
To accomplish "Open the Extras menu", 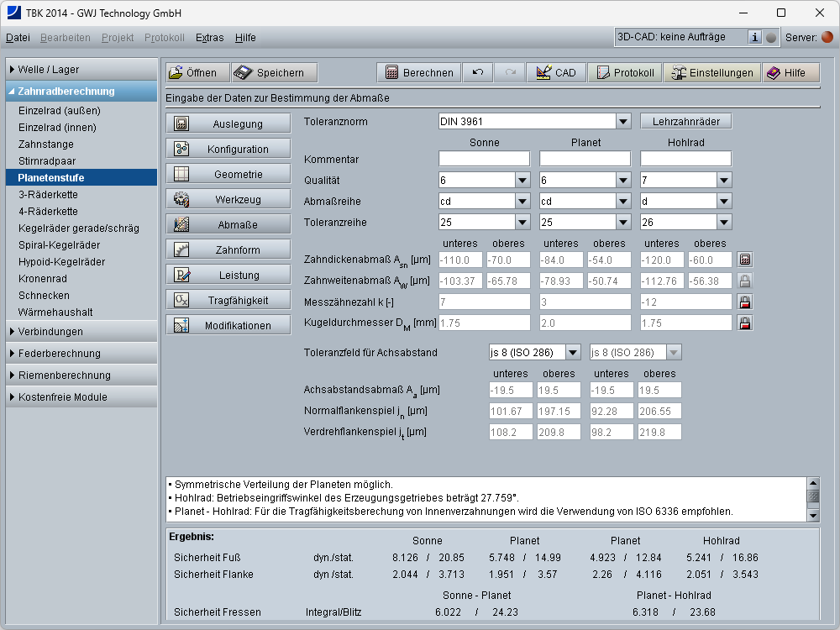I will coord(209,38).
